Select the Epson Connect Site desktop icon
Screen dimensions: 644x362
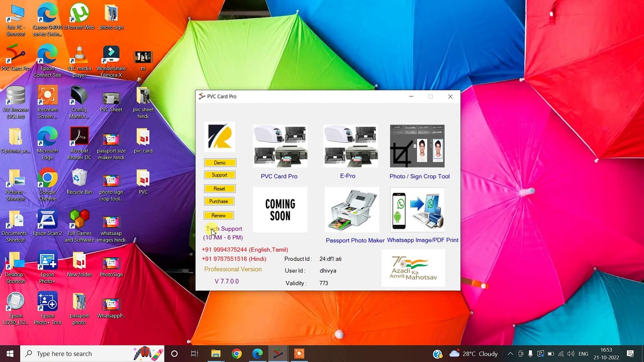coord(47,62)
